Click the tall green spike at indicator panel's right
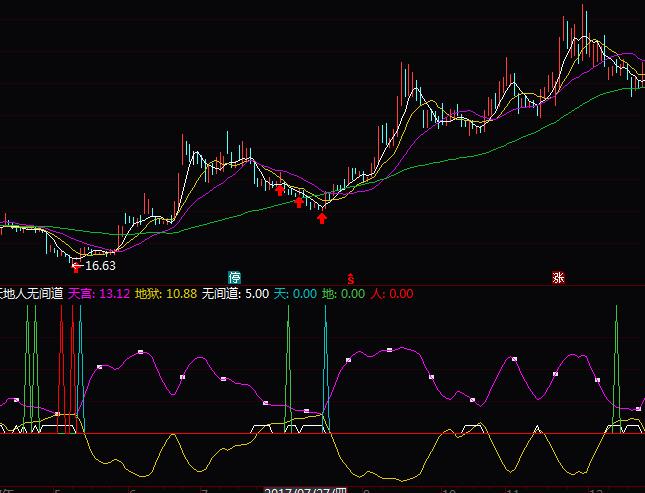This screenshot has width=645, height=493. pyautogui.click(x=616, y=340)
